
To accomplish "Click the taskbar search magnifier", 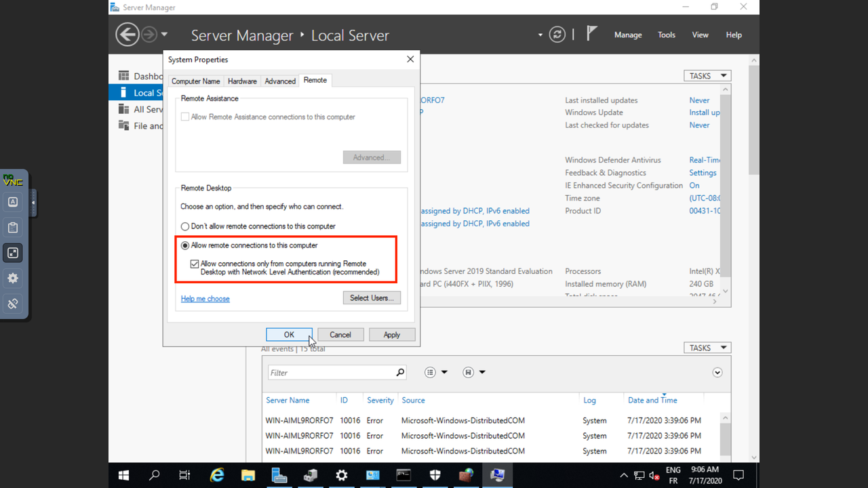I will [x=155, y=475].
